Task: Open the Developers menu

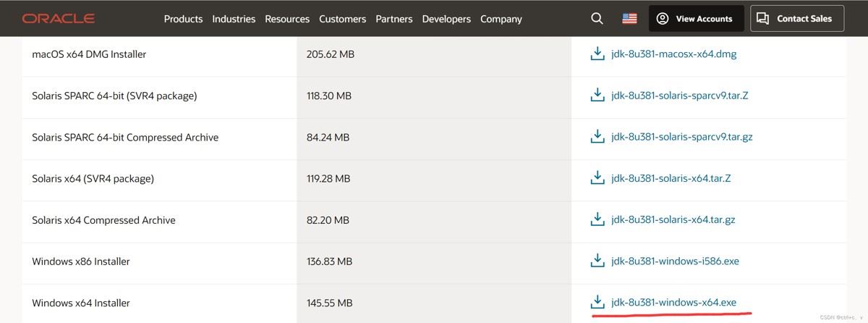Action: 446,19
